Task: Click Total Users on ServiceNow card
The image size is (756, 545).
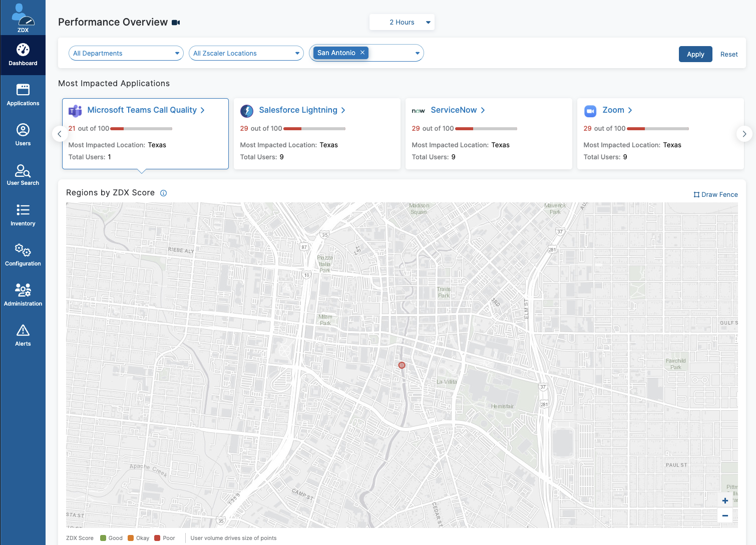Action: tap(434, 157)
